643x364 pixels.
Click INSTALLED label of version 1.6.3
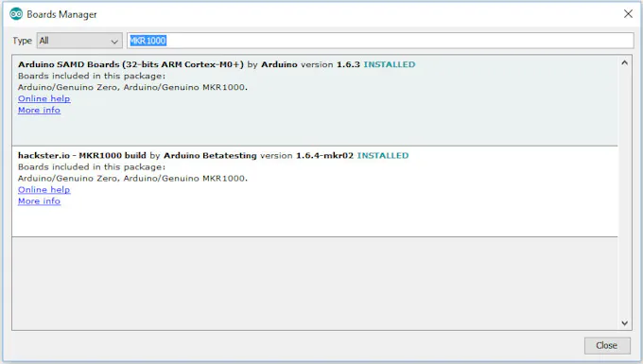(390, 64)
